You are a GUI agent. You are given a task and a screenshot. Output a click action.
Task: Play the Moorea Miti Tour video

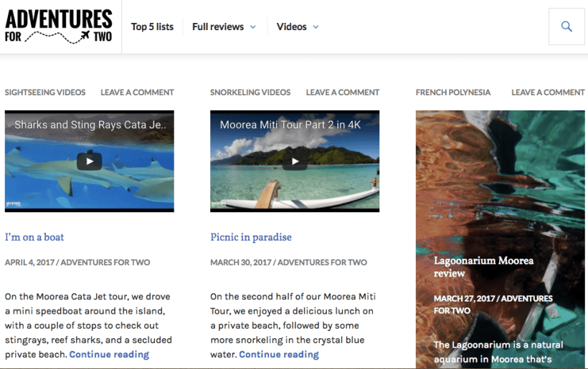[x=295, y=161]
